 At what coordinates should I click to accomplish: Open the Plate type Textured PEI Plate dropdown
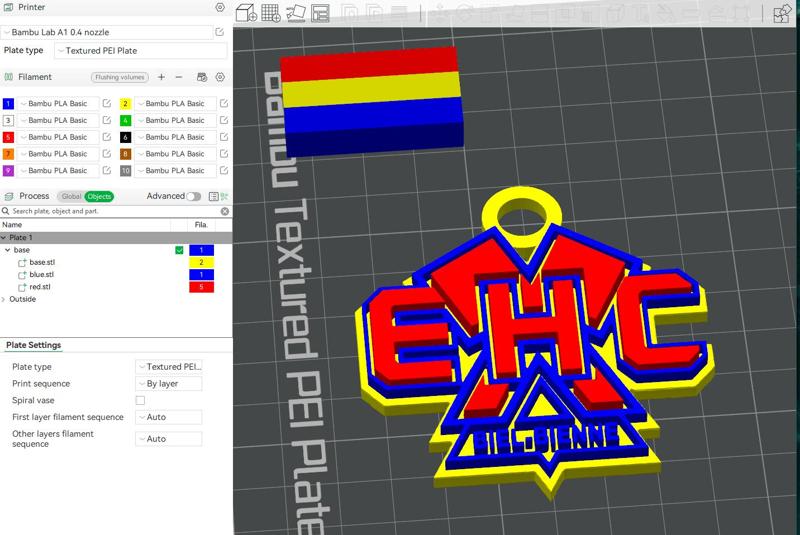tap(140, 50)
